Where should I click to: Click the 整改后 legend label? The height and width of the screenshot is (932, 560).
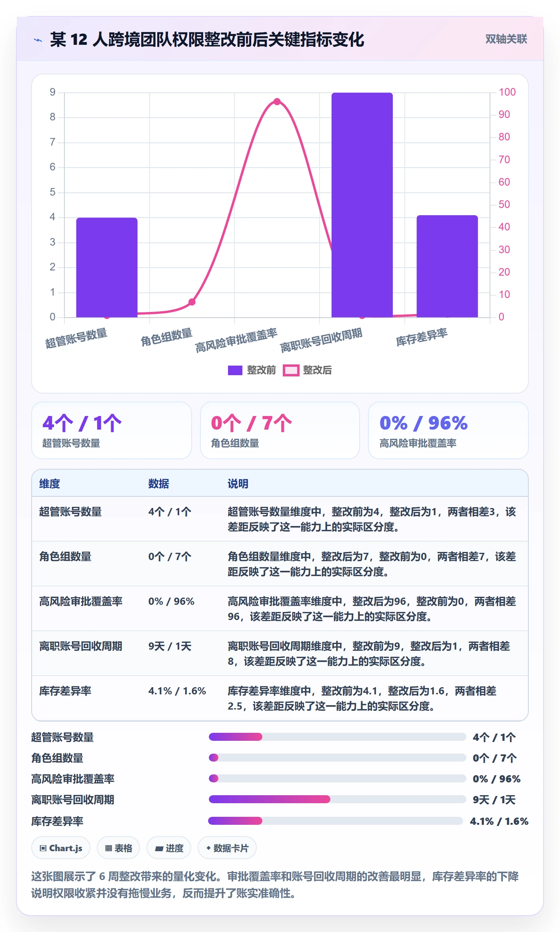pos(317,370)
